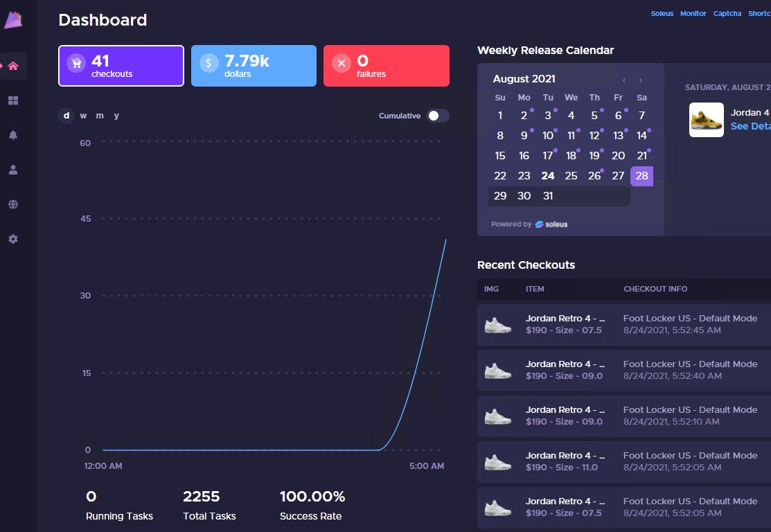Click the 0 Running Tasks value
Image resolution: width=771 pixels, height=532 pixels.
(x=91, y=497)
